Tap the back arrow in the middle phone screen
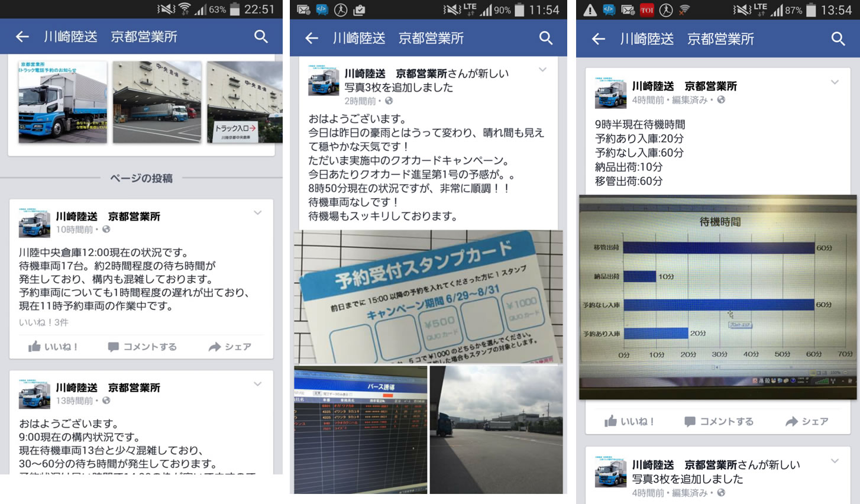The width and height of the screenshot is (860, 504). (312, 38)
